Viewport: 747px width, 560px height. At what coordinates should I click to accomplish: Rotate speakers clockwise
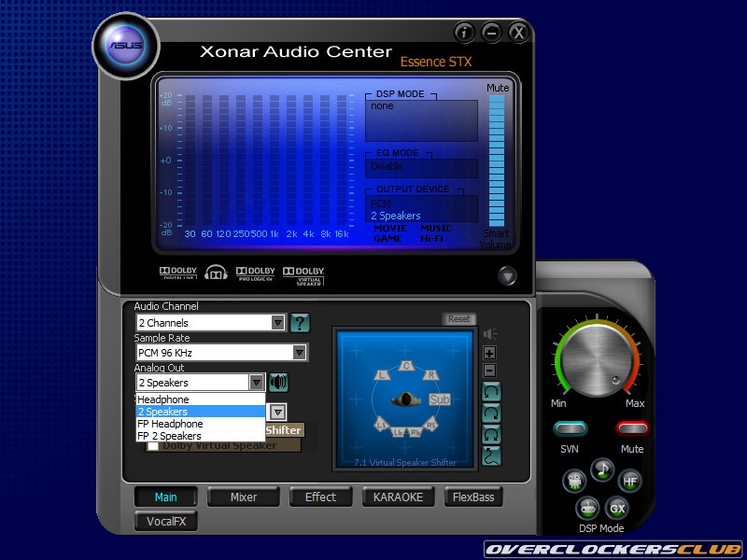tap(491, 413)
